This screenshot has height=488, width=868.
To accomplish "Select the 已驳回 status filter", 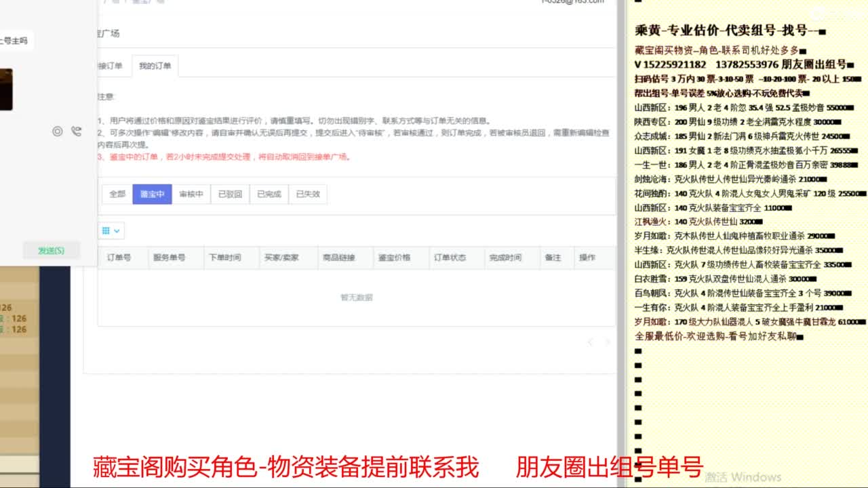I will pos(230,194).
